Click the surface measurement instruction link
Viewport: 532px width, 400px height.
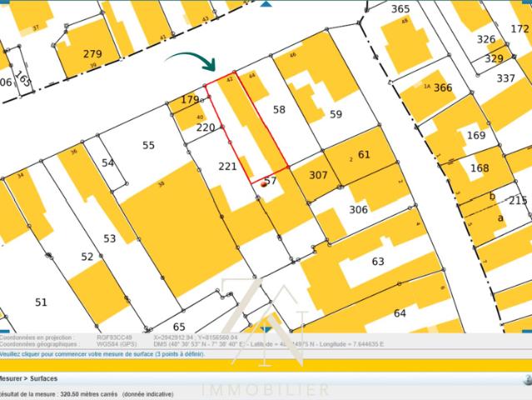(x=102, y=354)
